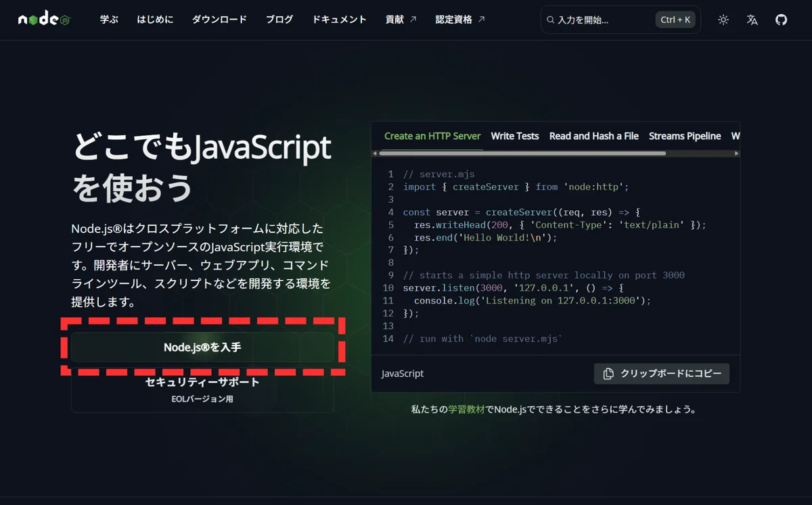
Task: Open the ドキュメント menu item
Action: (339, 20)
